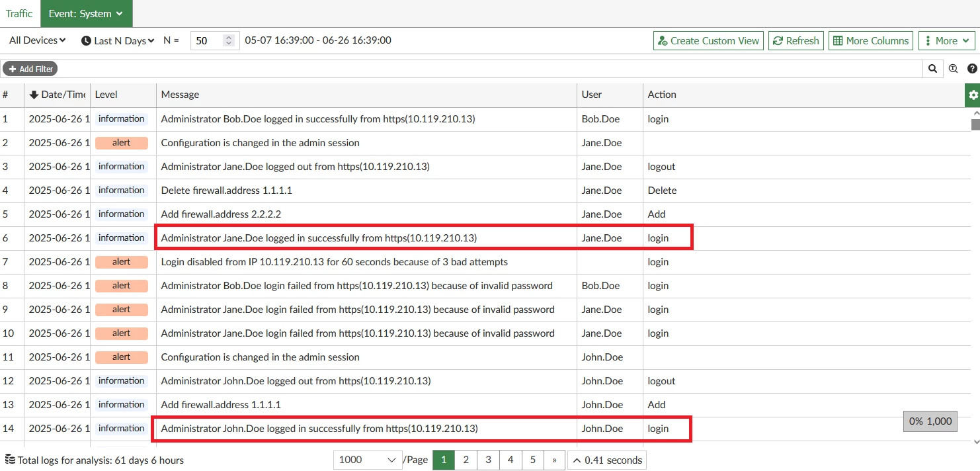Open the Event: System tab dropdown
This screenshot has height=471, width=980.
click(x=86, y=13)
